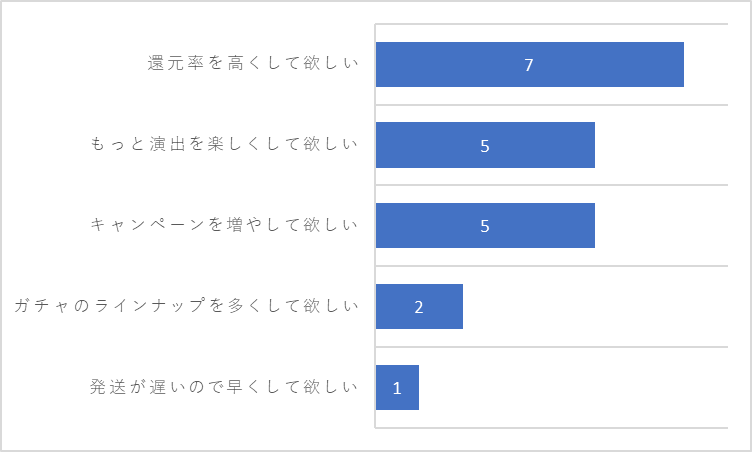Click the キャンペーンを増やして欲しい axis label
752x452 pixels.
pos(224,224)
